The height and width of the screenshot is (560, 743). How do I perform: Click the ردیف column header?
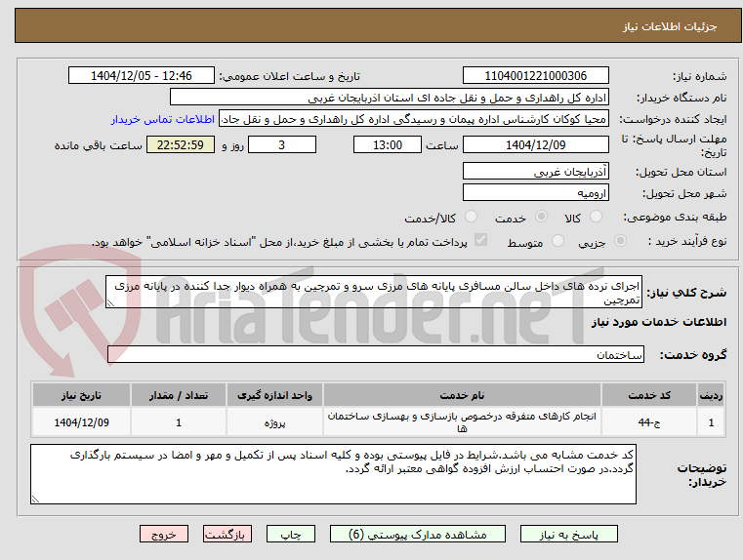tap(711, 395)
